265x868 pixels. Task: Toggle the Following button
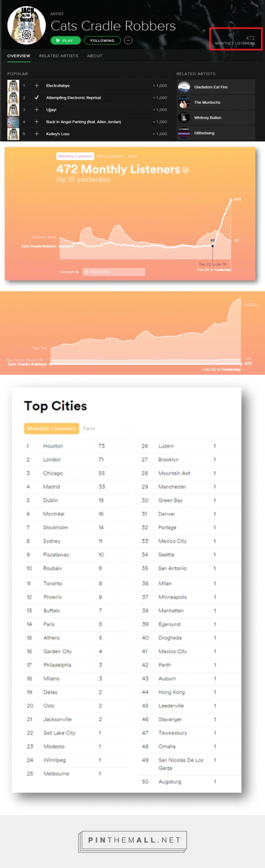102,40
